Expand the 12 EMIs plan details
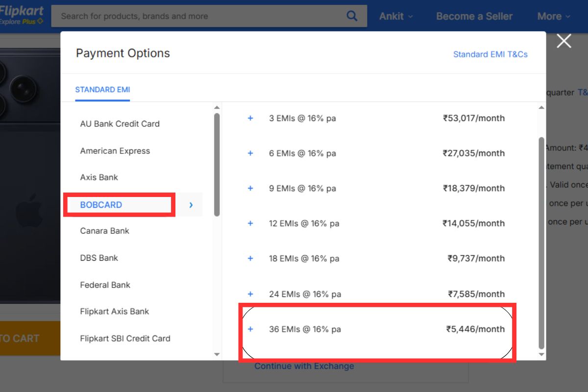The image size is (588, 392). tap(250, 223)
